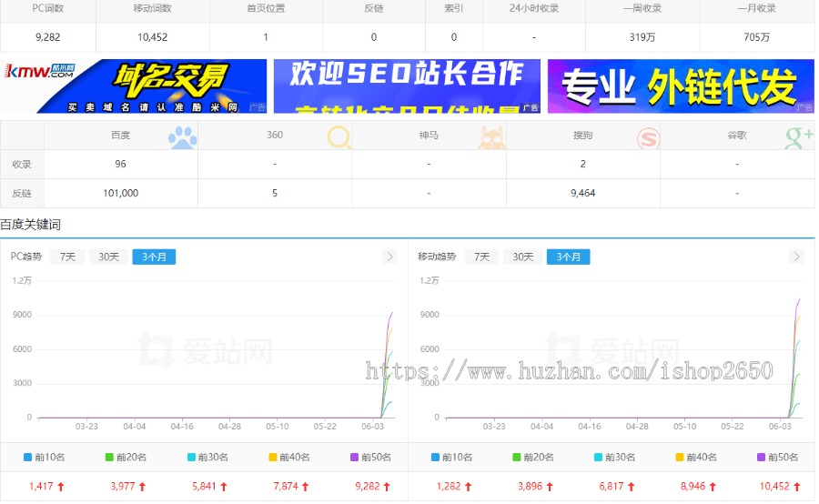Viewport: 819px width, 504px height.
Task: Select 30天 tab in PC trend
Action: 108,257
